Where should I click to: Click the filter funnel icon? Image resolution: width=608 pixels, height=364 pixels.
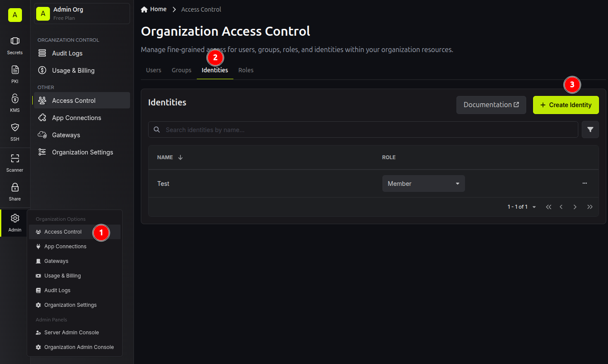pos(590,130)
